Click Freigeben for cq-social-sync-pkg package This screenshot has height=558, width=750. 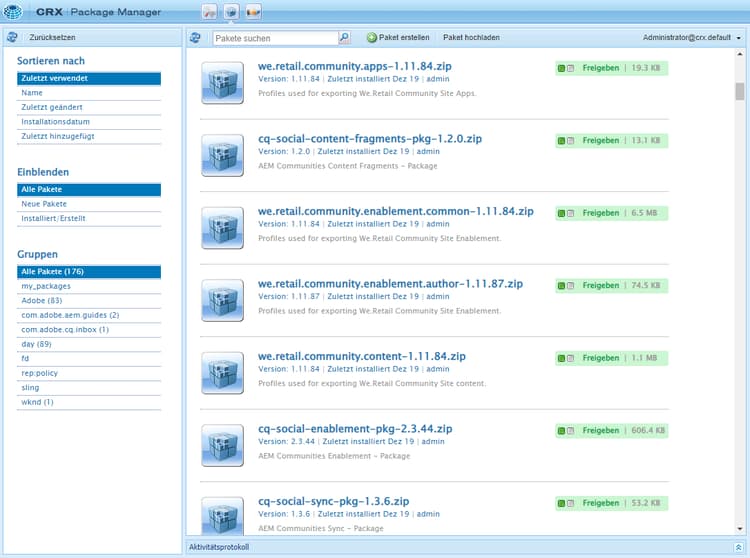(x=600, y=503)
